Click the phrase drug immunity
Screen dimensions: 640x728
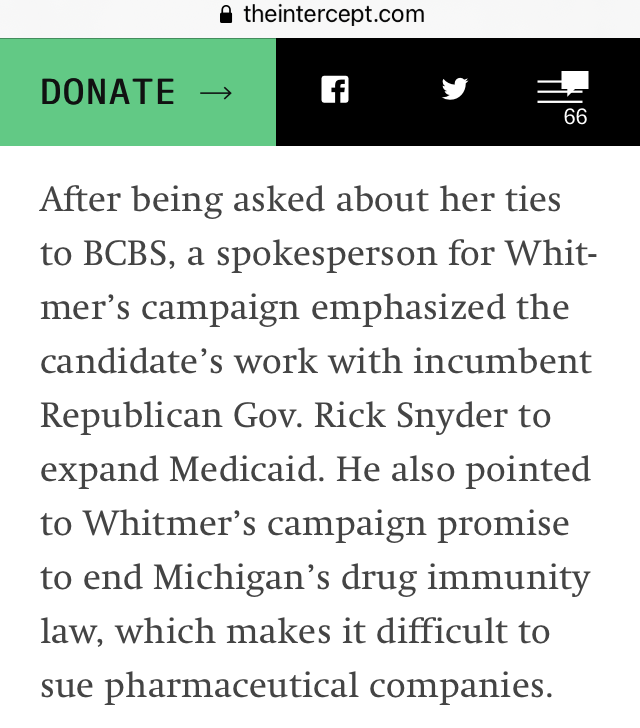tap(466, 578)
